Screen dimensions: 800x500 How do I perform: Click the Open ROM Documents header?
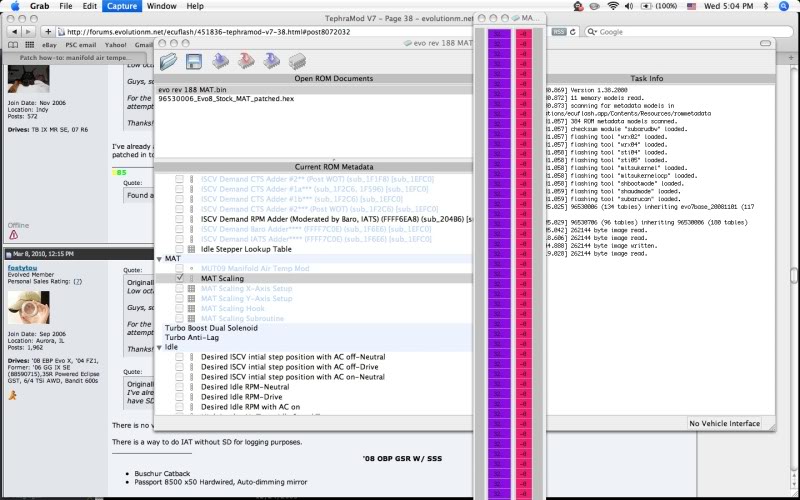(x=334, y=79)
